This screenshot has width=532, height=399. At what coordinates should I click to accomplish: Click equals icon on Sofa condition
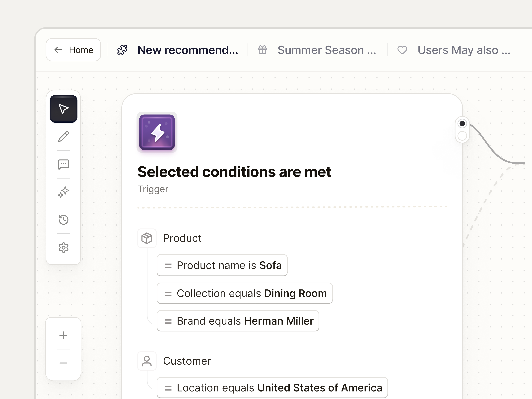(x=168, y=266)
